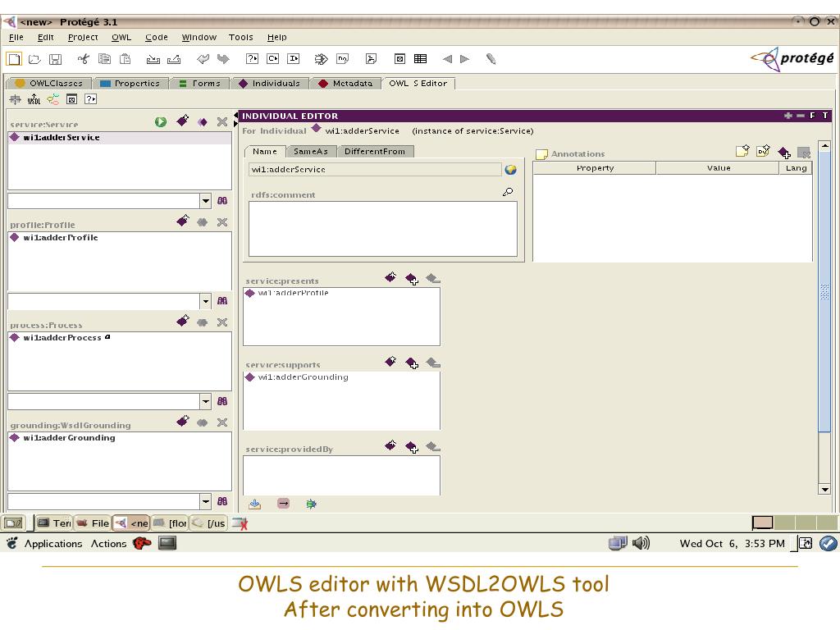
Task: Select wi1:adderProfile in the profile list
Action: click(x=120, y=238)
